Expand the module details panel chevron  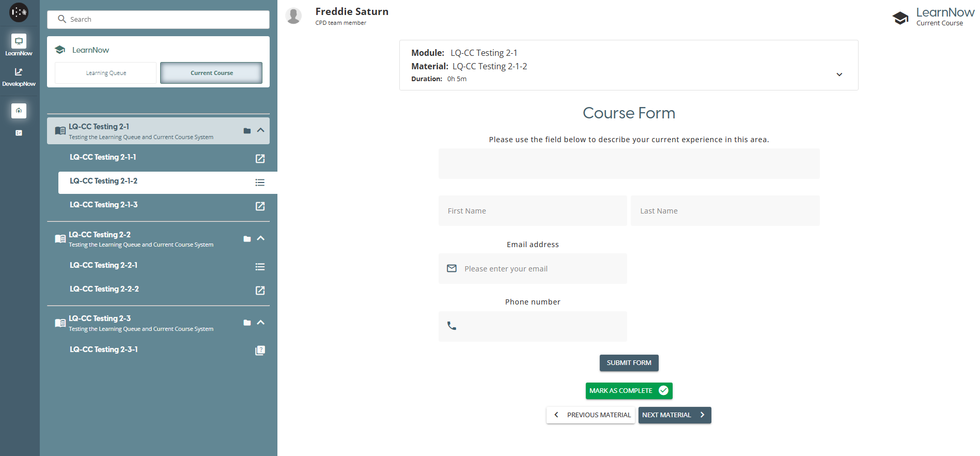pyautogui.click(x=839, y=74)
